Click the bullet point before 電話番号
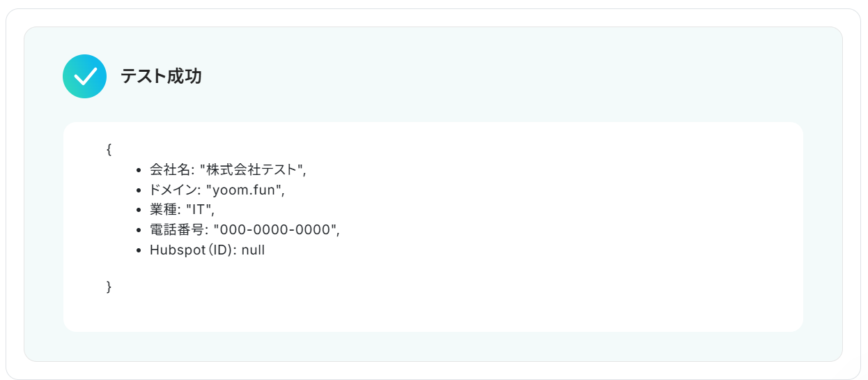 140,231
